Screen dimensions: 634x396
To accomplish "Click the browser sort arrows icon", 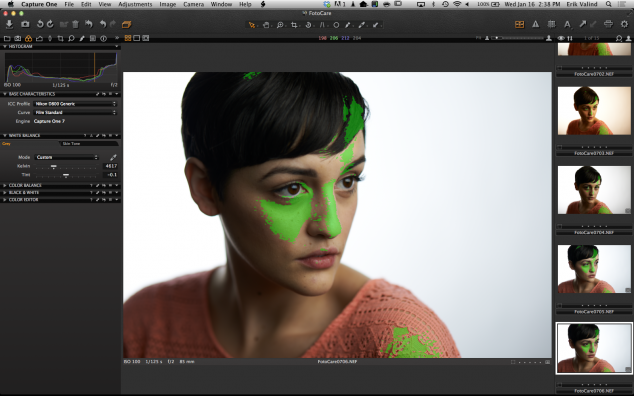I will coord(570,38).
